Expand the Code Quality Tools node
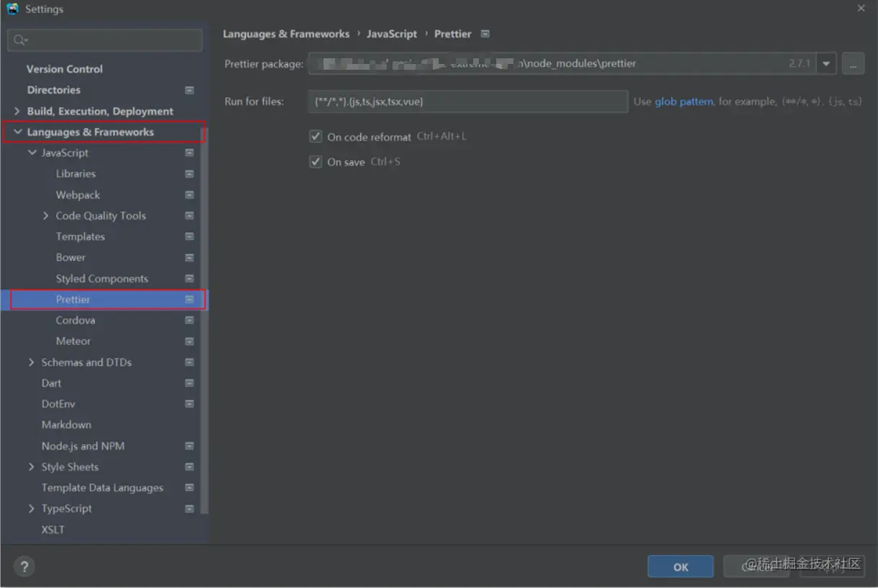The width and height of the screenshot is (878, 588). pyautogui.click(x=46, y=216)
